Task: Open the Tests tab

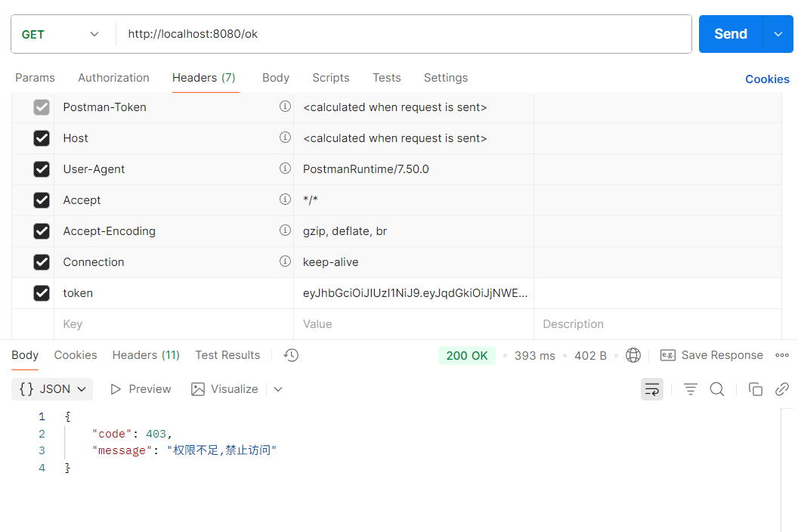Action: [387, 78]
